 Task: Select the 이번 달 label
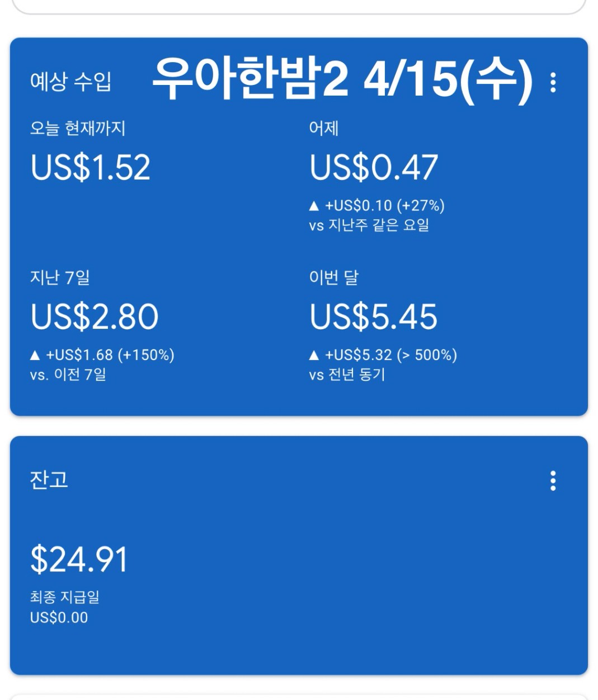(333, 277)
